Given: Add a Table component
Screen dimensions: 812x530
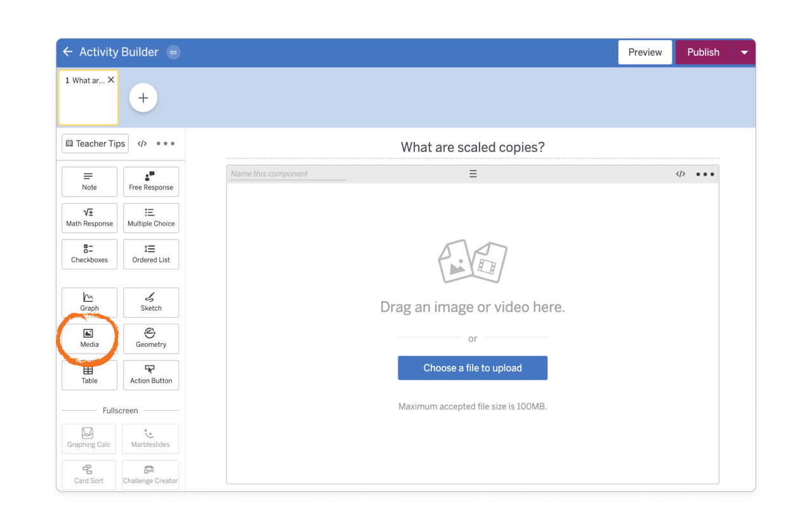Looking at the screenshot, I should 89,375.
